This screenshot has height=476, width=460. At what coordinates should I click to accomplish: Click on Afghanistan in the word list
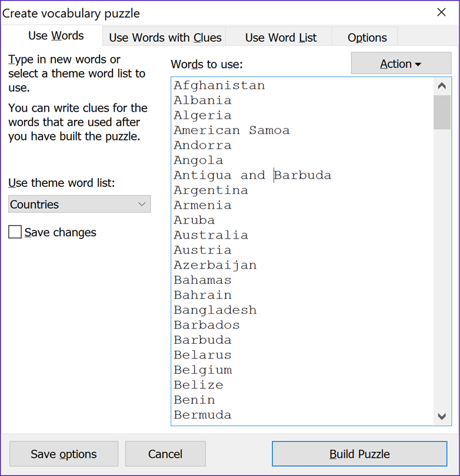pos(219,86)
